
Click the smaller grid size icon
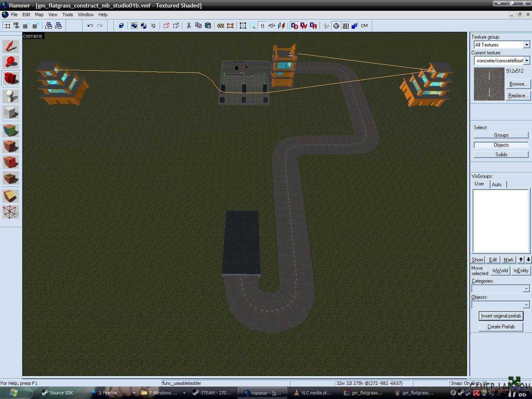pyautogui.click(x=26, y=26)
